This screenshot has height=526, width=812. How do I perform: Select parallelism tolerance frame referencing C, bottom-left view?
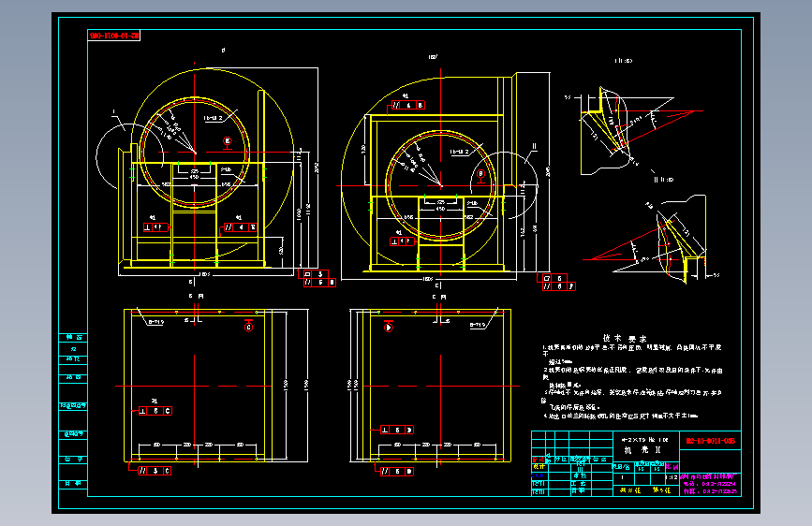tap(155, 471)
